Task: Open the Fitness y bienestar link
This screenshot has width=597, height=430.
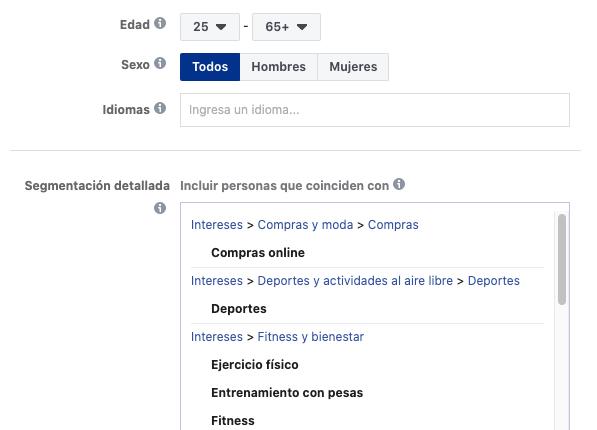Action: [311, 337]
